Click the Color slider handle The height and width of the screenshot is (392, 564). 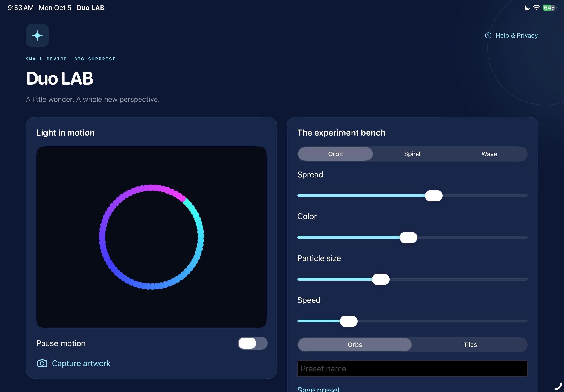coord(408,238)
